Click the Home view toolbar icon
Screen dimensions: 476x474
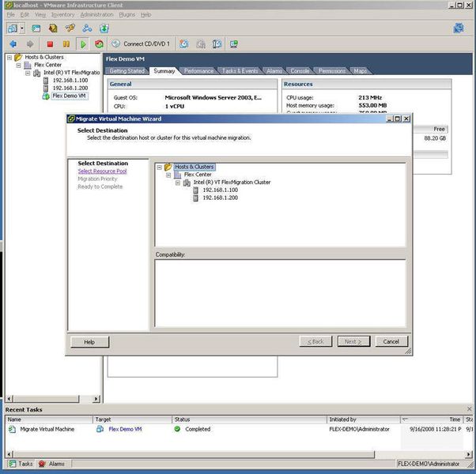tap(13, 28)
